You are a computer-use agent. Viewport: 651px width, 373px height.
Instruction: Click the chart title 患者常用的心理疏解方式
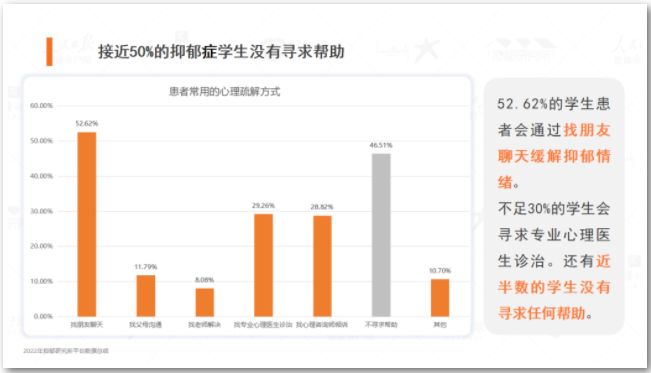coord(224,91)
